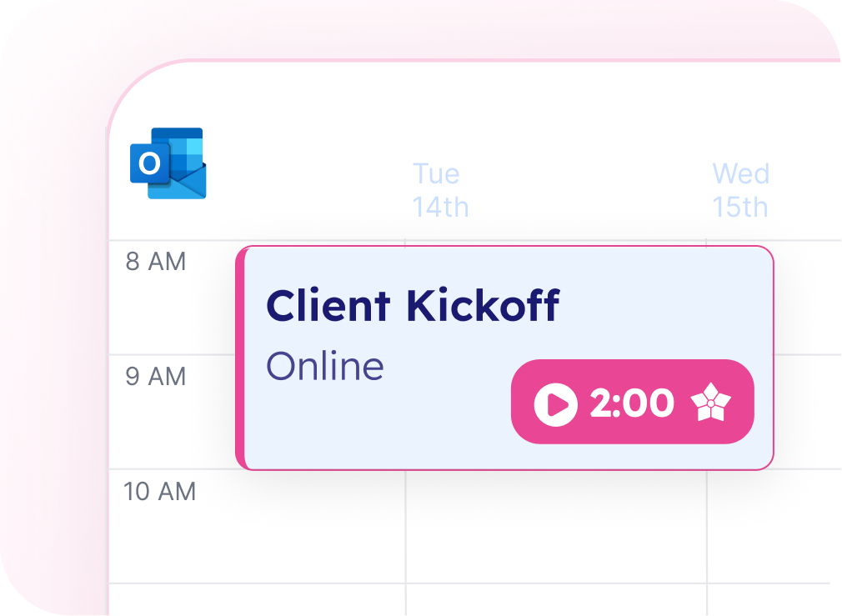Select the Tue 14th column header
Image resolution: width=842 pixels, height=616 pixels.
point(440,190)
